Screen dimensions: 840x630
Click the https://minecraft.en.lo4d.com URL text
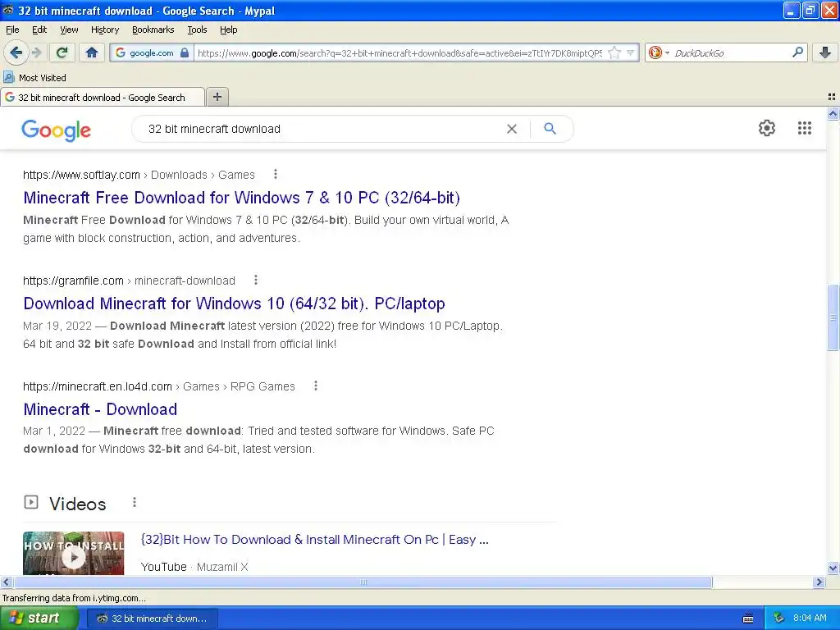pos(98,386)
